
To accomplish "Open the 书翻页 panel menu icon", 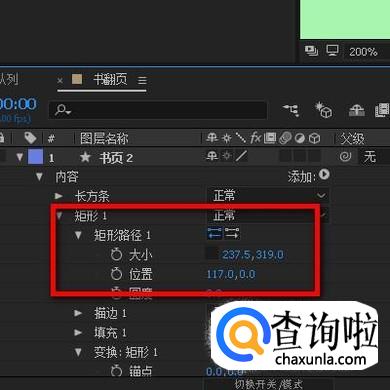I will (x=142, y=80).
